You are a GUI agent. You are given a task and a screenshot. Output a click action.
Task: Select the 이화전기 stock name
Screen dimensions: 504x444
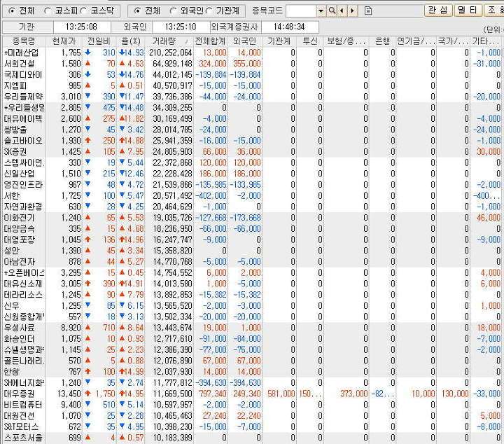click(20, 218)
